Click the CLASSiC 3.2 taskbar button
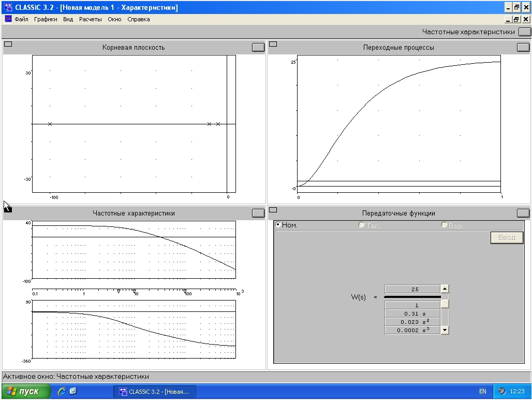This screenshot has width=532, height=400. 154,392
